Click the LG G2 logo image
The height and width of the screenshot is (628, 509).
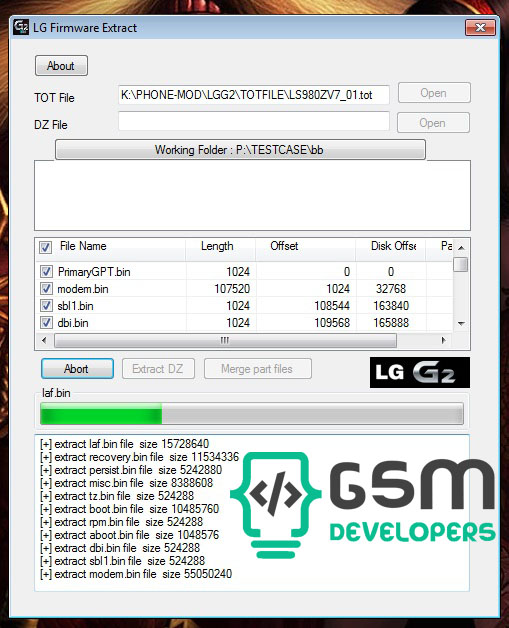(x=420, y=372)
